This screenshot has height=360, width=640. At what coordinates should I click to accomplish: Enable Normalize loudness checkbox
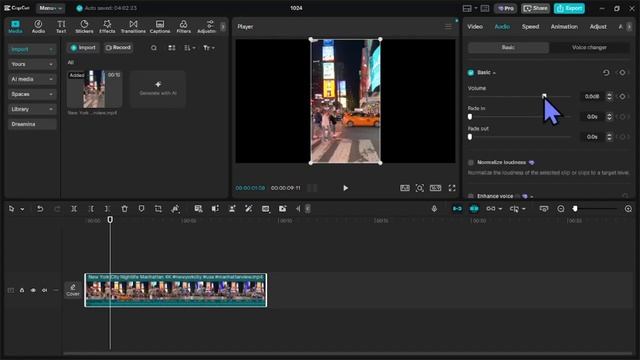click(x=471, y=162)
